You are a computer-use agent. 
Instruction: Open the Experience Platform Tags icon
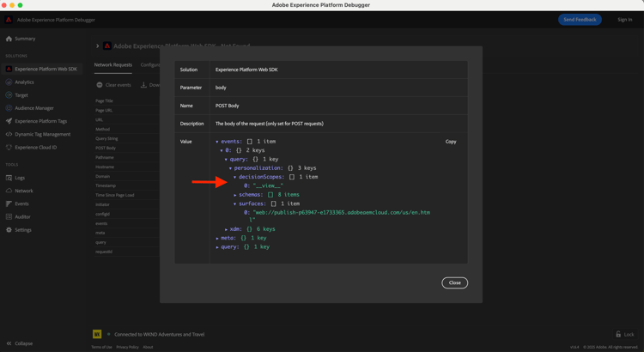click(x=9, y=121)
